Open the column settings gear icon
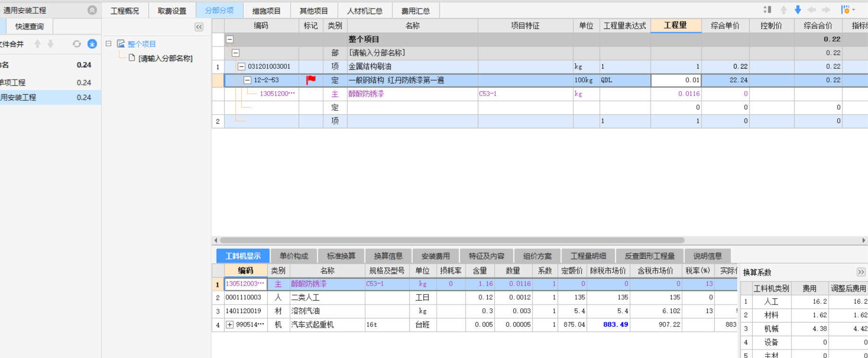 [845, 9]
